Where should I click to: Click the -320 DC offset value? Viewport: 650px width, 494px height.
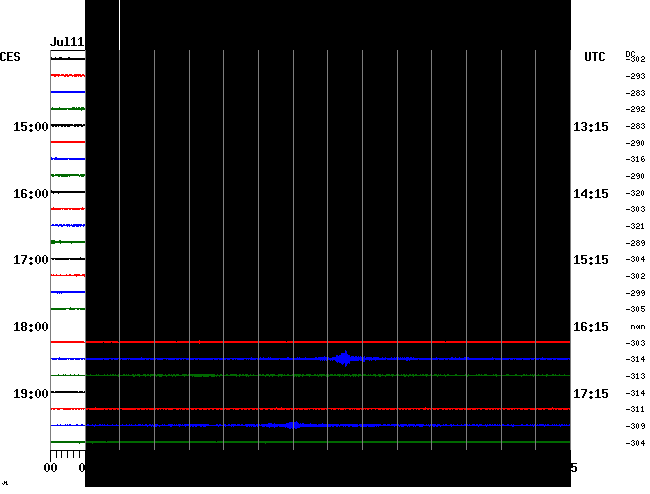(x=635, y=193)
